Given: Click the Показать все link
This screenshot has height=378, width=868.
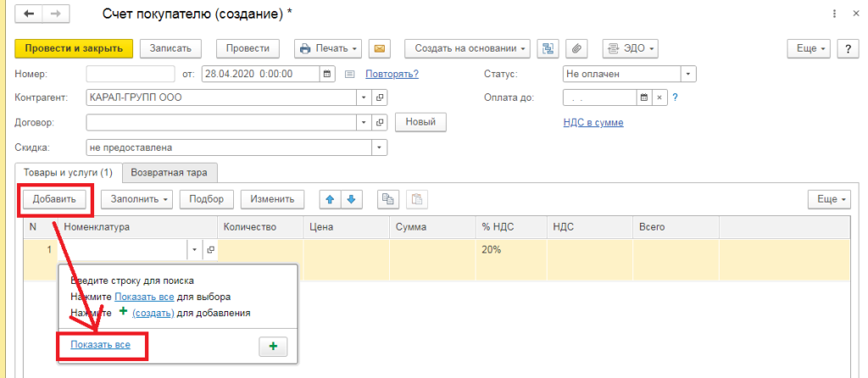Looking at the screenshot, I should coord(100,344).
